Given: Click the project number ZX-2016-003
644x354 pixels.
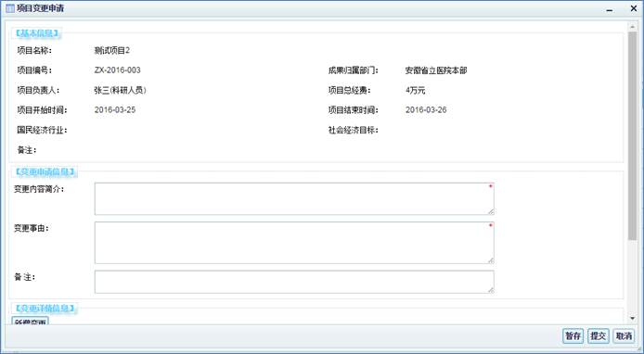Looking at the screenshot, I should (x=118, y=70).
